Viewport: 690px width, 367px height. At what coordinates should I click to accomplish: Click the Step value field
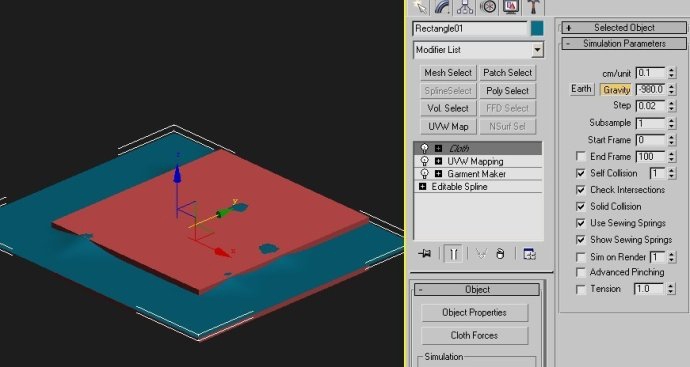pyautogui.click(x=651, y=106)
